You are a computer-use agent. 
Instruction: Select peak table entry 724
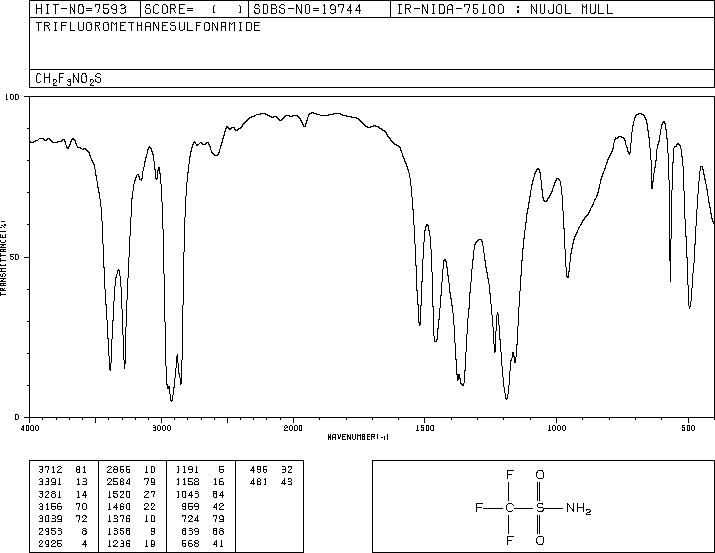coord(190,519)
